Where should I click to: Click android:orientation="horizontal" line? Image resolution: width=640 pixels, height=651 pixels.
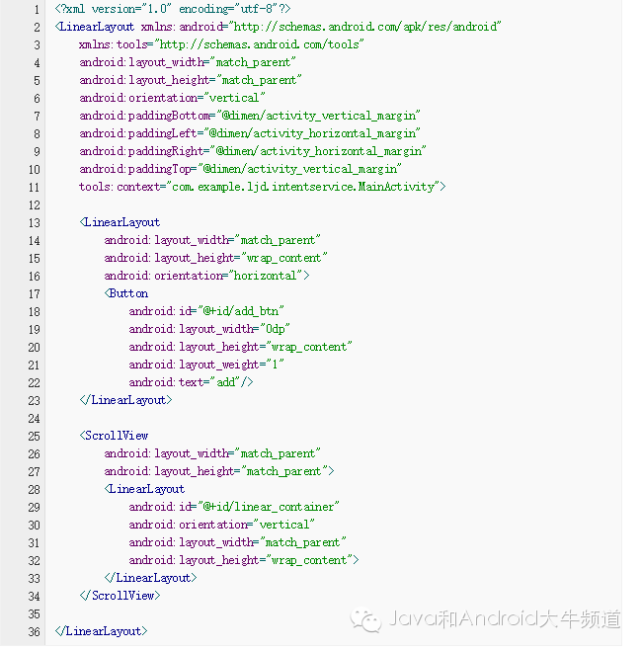207,276
